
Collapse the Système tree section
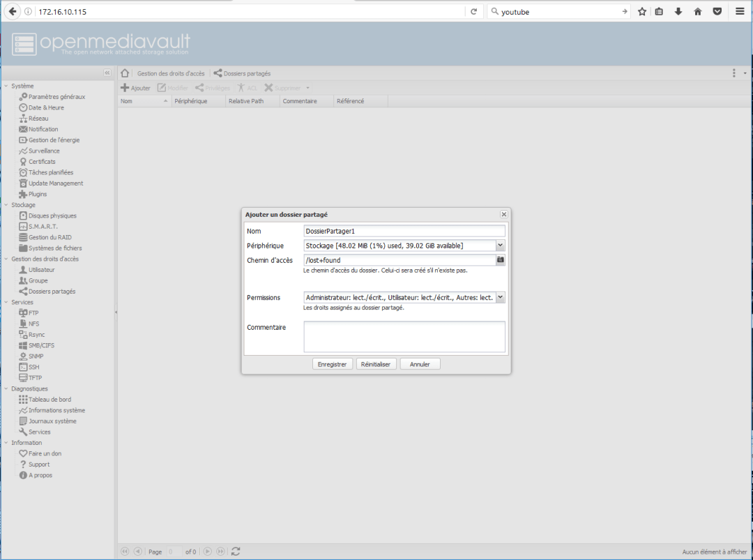pos(6,86)
